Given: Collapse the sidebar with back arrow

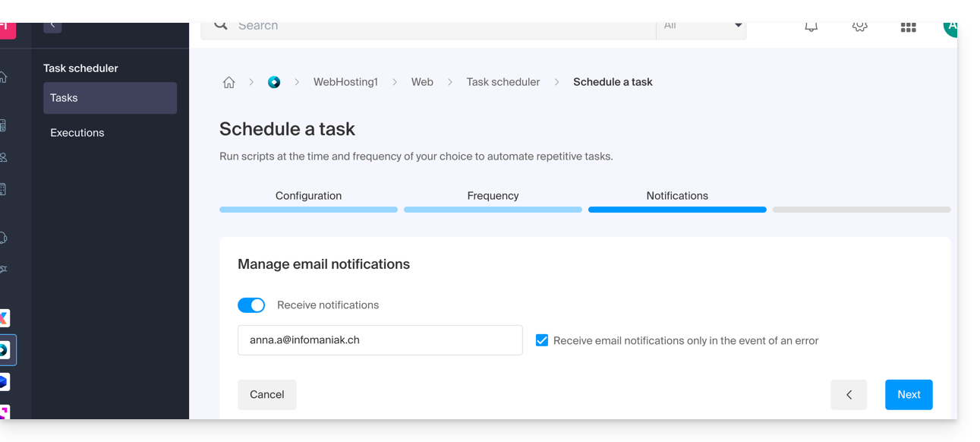Looking at the screenshot, I should [x=52, y=26].
